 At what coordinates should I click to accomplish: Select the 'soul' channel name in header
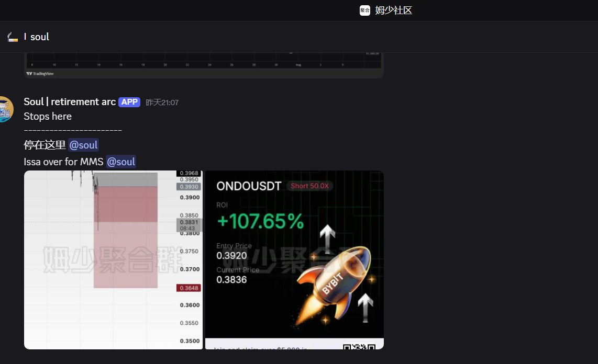40,37
